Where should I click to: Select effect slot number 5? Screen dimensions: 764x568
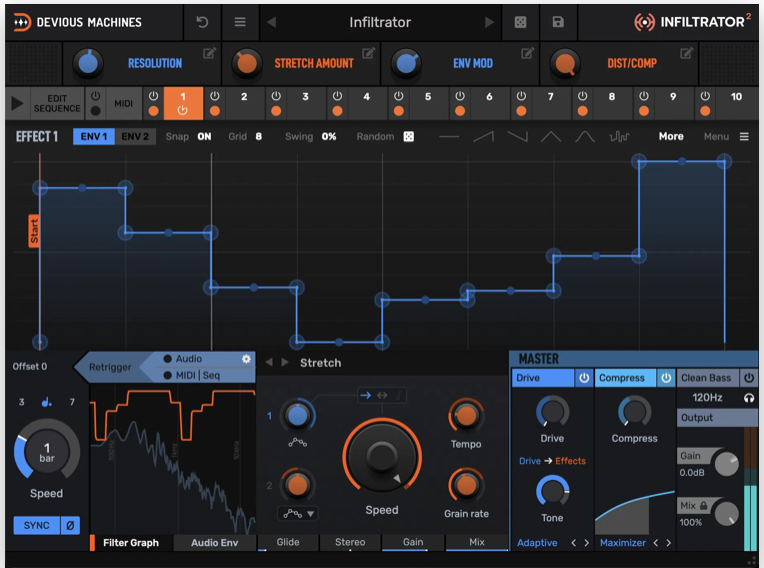[428, 97]
